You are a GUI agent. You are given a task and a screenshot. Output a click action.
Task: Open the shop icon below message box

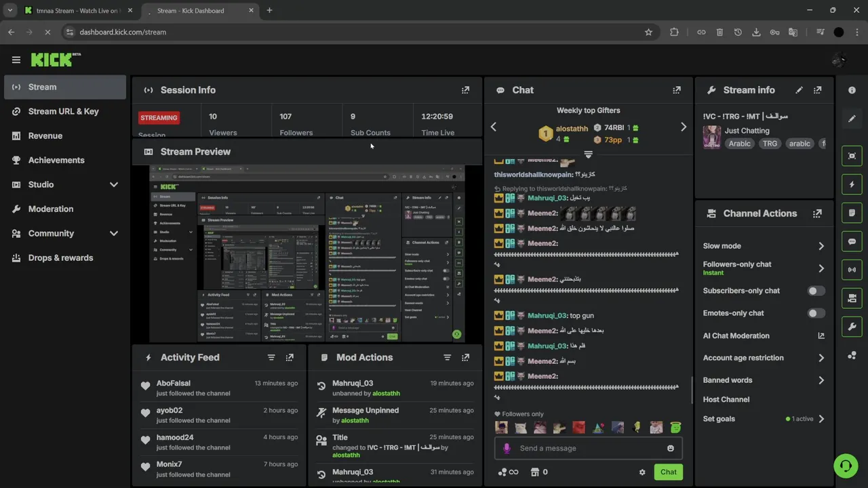point(534,472)
